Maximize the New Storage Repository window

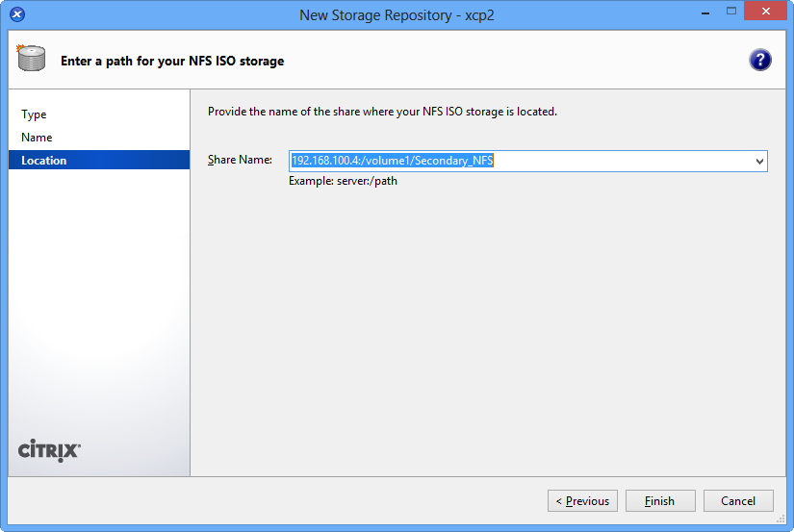731,13
